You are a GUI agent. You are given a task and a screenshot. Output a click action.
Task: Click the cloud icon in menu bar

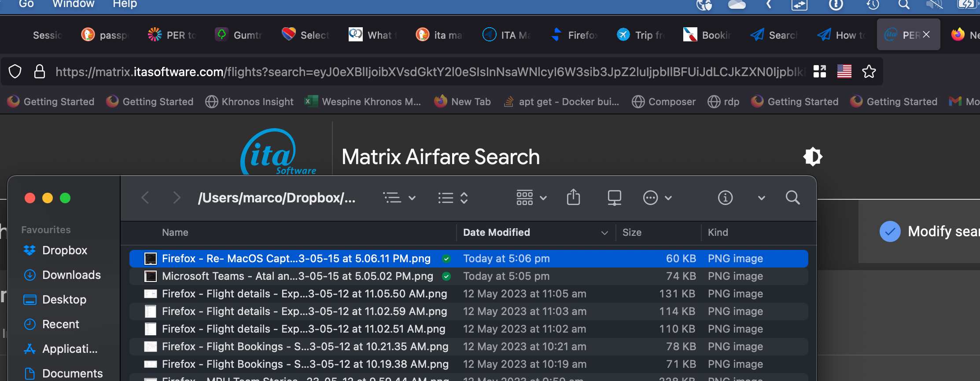pos(737,4)
